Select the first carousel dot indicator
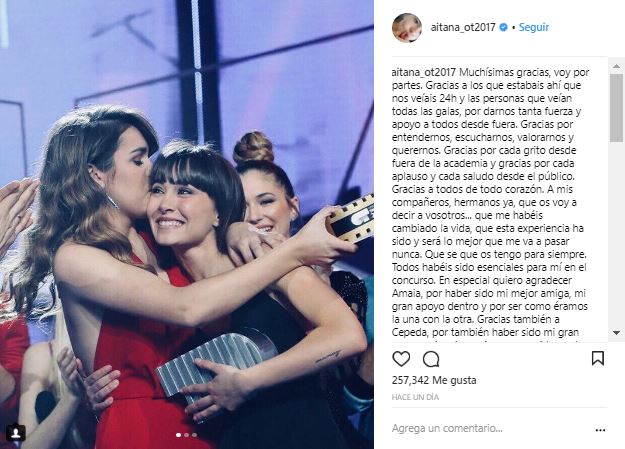The image size is (625, 449). [x=178, y=435]
